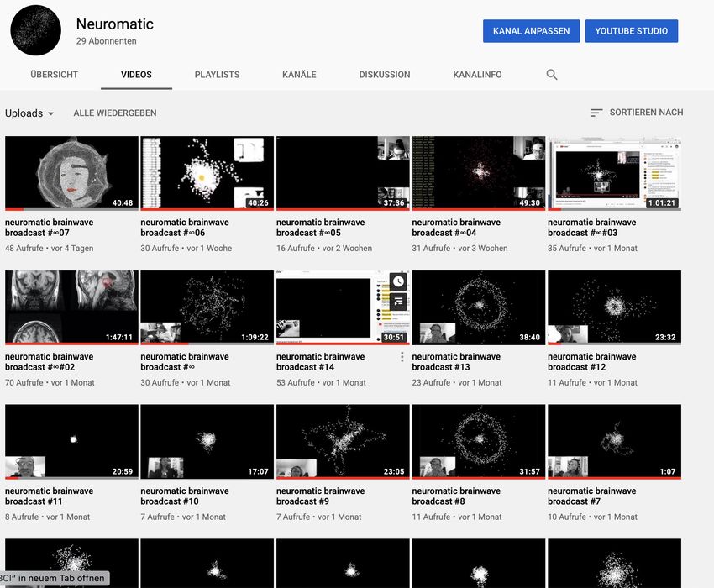Screen dimensions: 714x588
Task: Click '48 Aufrufe • vor 4 Tagen' text
Action: point(50,249)
